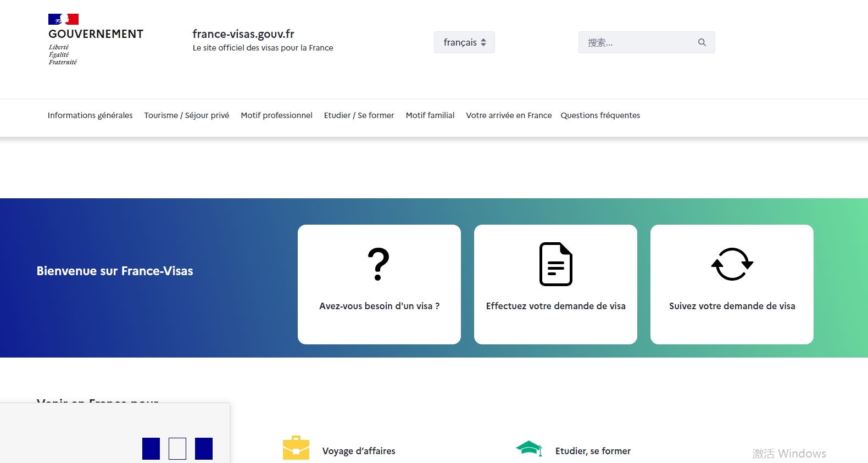Open Questions fréquentes page
This screenshot has width=868, height=463.
[x=600, y=115]
